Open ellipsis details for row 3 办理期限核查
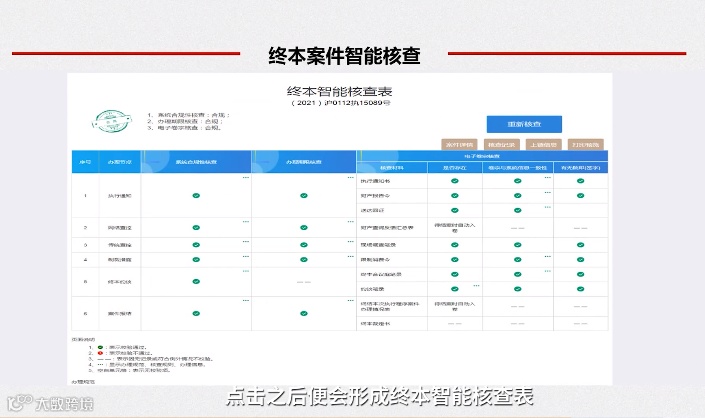The height and width of the screenshot is (418, 705). (351, 242)
